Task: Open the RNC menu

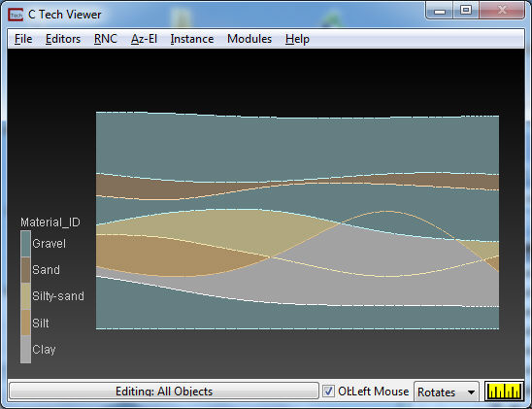Action: pyautogui.click(x=106, y=39)
